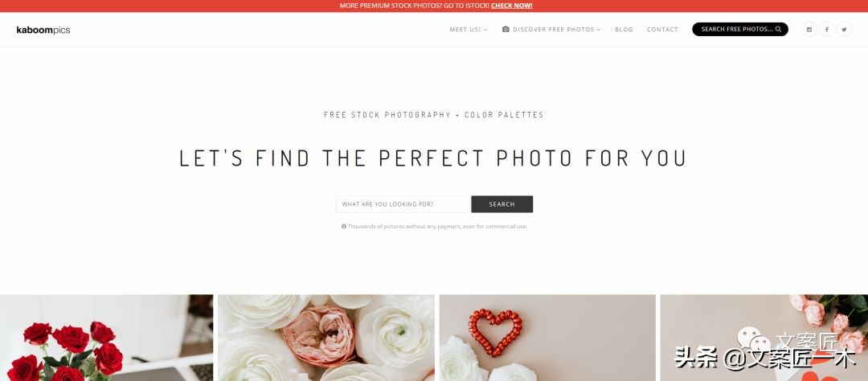Expand the MEET US! dropdown menu

[469, 30]
